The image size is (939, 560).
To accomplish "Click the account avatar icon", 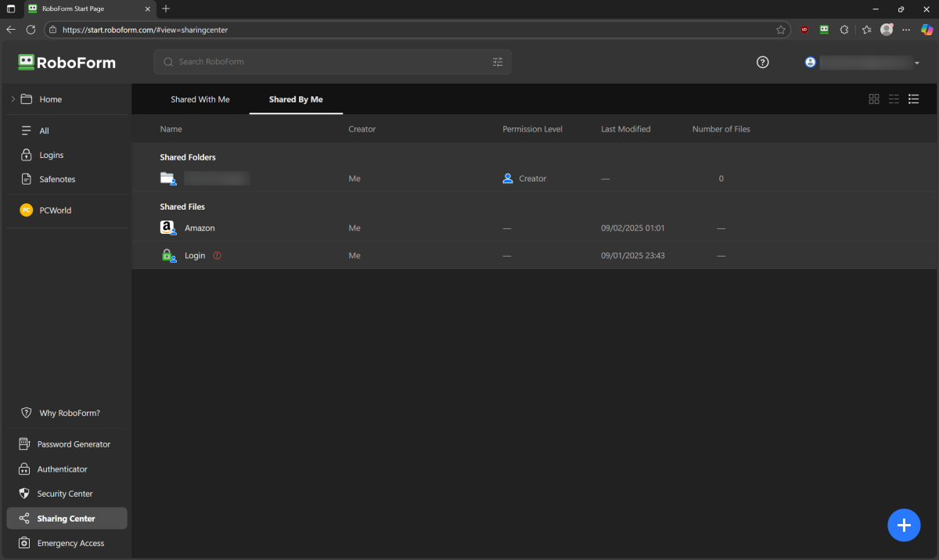I will click(x=810, y=63).
